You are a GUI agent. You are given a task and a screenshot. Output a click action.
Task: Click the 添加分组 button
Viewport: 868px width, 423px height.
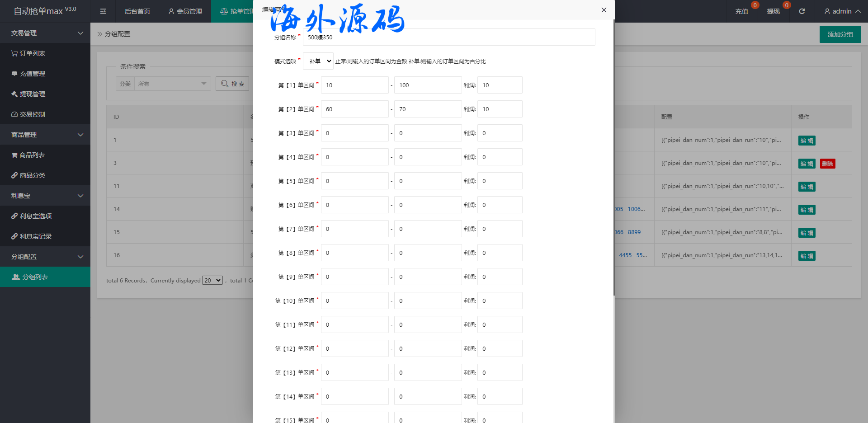pos(840,34)
